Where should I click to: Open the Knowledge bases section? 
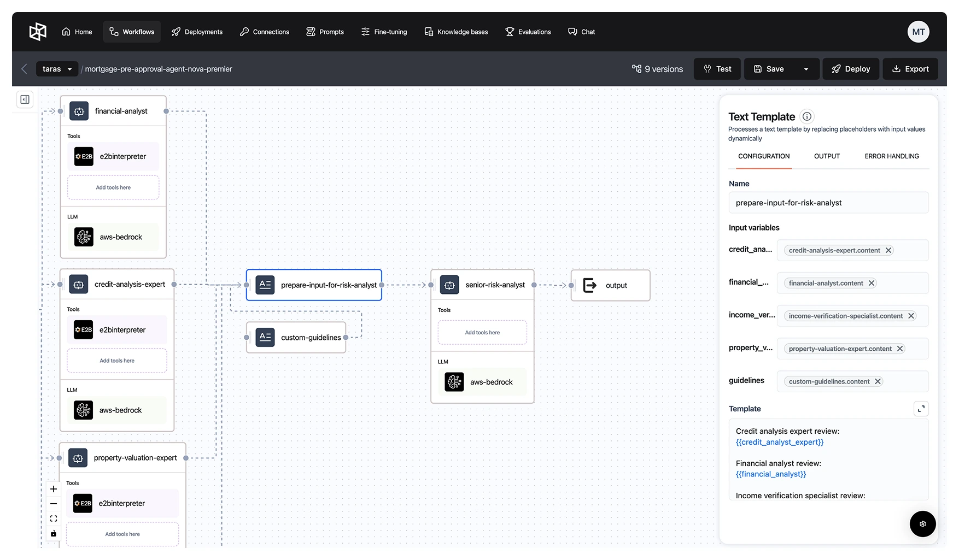456,32
